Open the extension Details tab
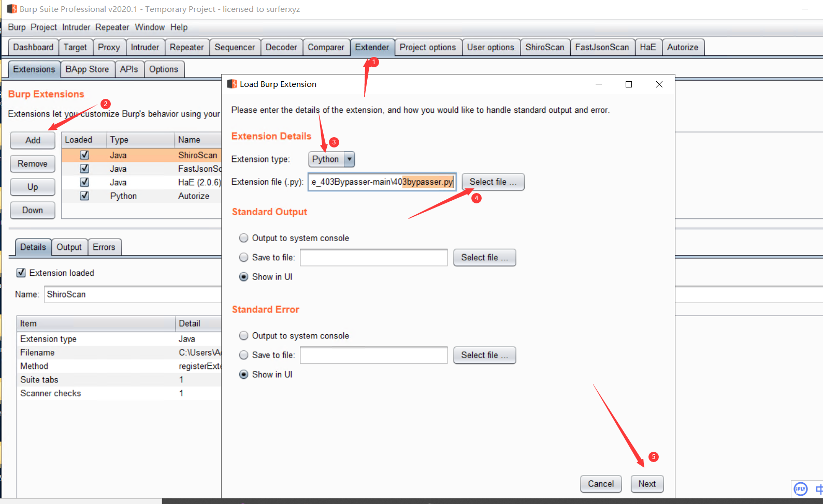This screenshot has width=823, height=504. tap(33, 247)
